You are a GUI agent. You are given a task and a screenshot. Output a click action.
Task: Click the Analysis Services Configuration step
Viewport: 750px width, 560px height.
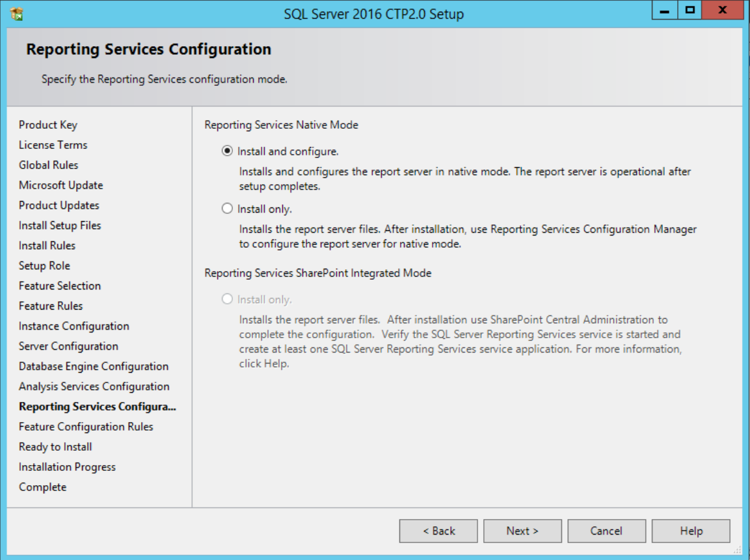[x=94, y=386]
